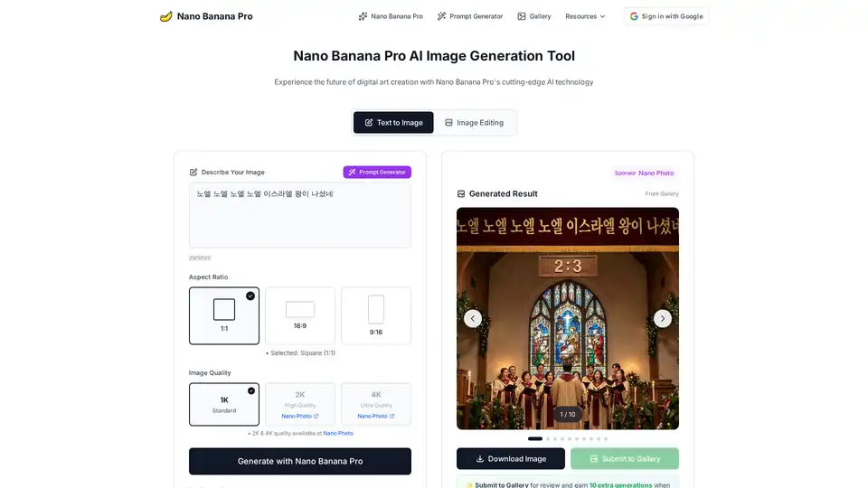Click the download arrow icon
Screen dimensions: 868x488
tap(480, 459)
